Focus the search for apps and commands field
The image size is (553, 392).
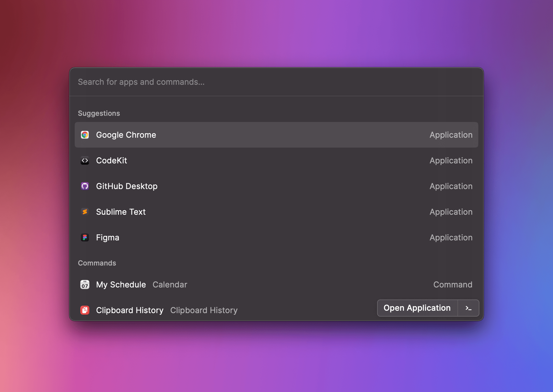coord(276,82)
